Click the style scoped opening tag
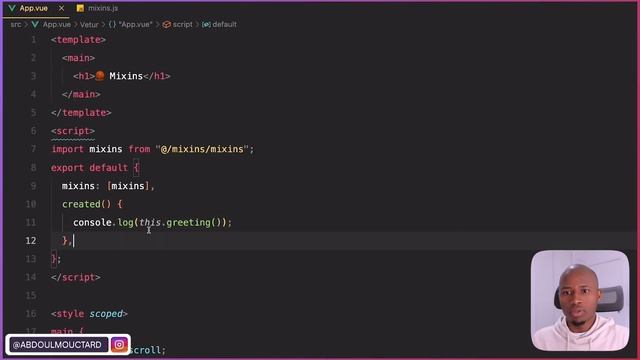 pos(89,314)
